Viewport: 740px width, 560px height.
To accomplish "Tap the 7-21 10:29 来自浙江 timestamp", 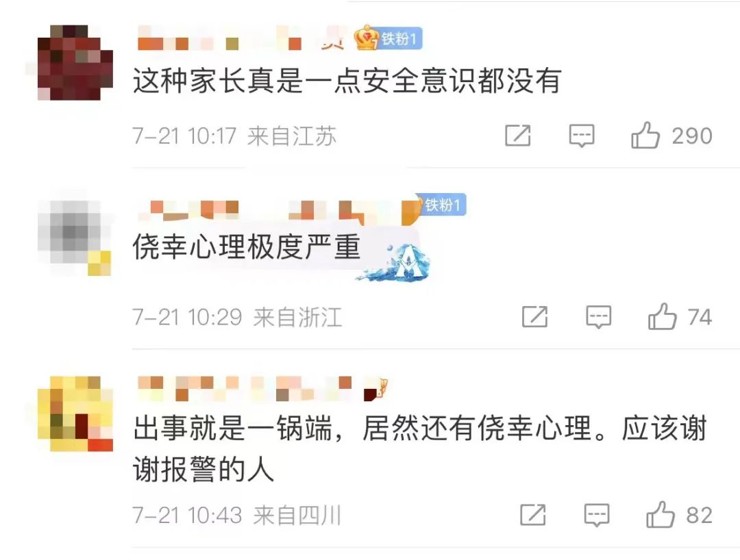I will coord(237,317).
